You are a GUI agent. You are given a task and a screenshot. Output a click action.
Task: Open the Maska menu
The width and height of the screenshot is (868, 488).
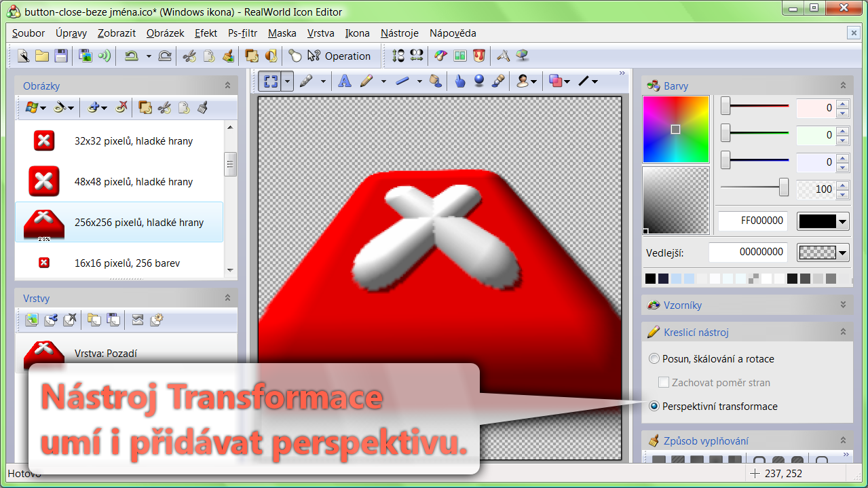pos(282,33)
